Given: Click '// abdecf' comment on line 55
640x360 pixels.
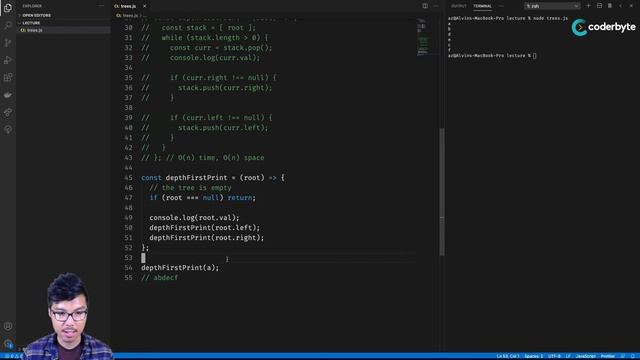Looking at the screenshot, I should click(x=160, y=278).
